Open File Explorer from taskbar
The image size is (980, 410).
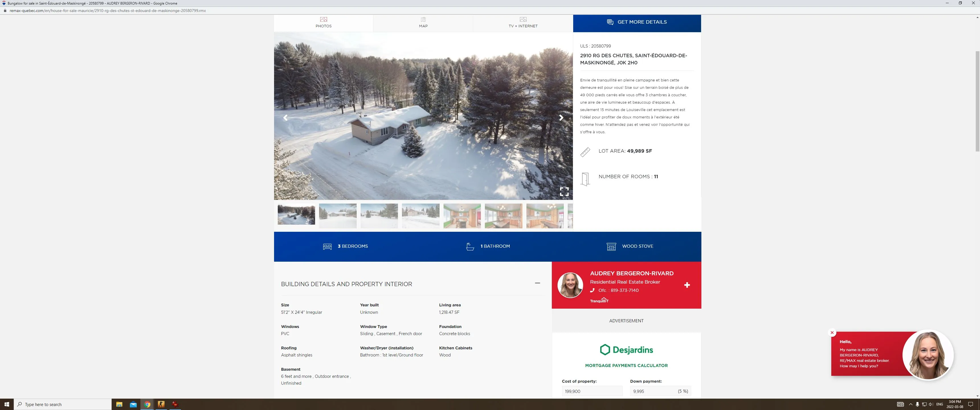click(x=119, y=404)
